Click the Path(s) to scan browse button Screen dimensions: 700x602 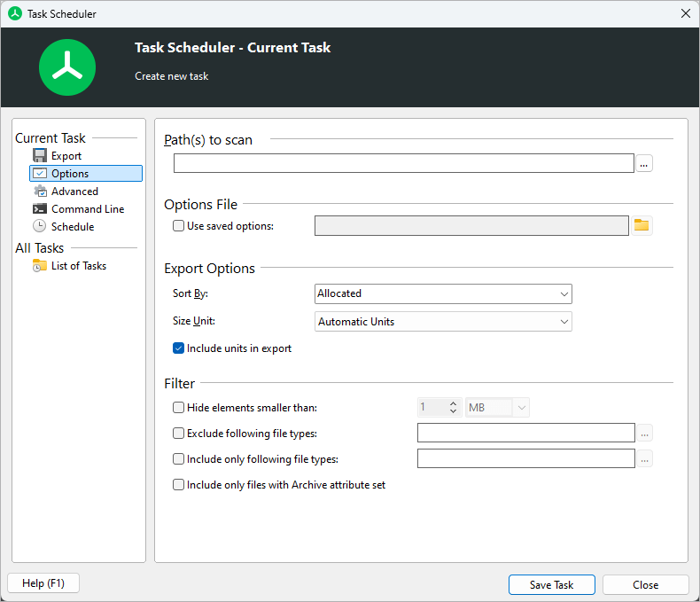point(644,164)
